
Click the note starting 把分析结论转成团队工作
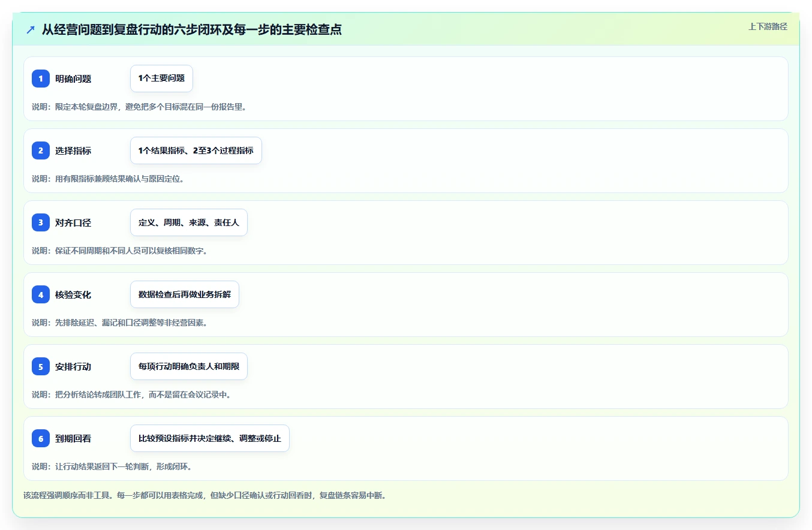[x=131, y=395]
